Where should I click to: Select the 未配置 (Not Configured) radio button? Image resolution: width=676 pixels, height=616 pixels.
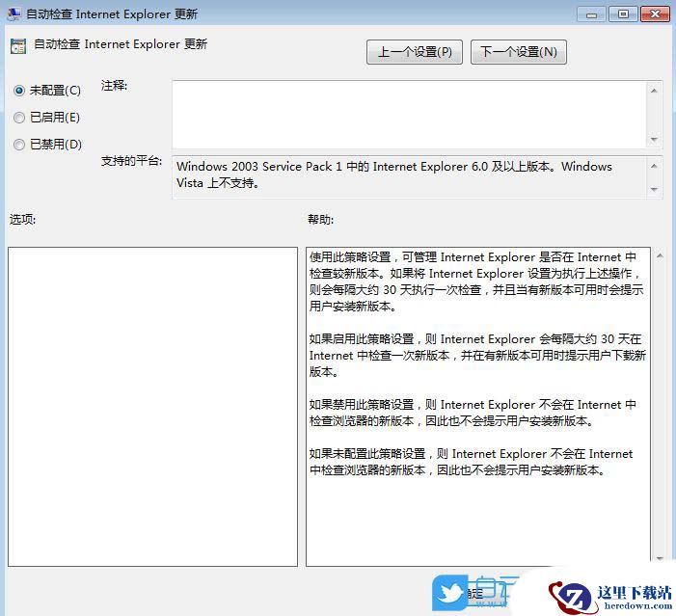(x=19, y=91)
